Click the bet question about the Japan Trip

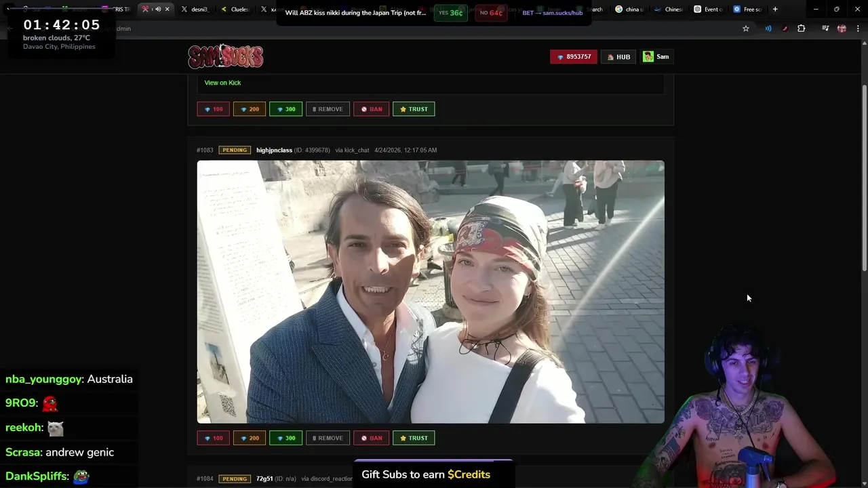(355, 13)
